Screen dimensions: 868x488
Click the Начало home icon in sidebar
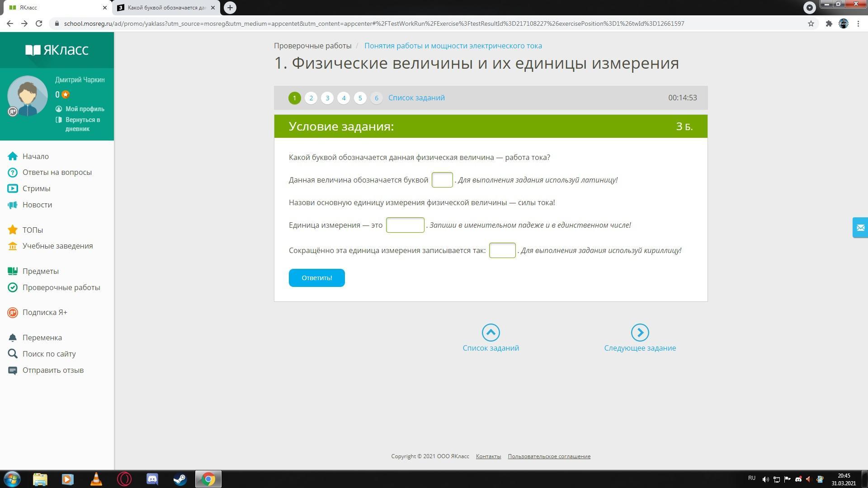point(13,156)
